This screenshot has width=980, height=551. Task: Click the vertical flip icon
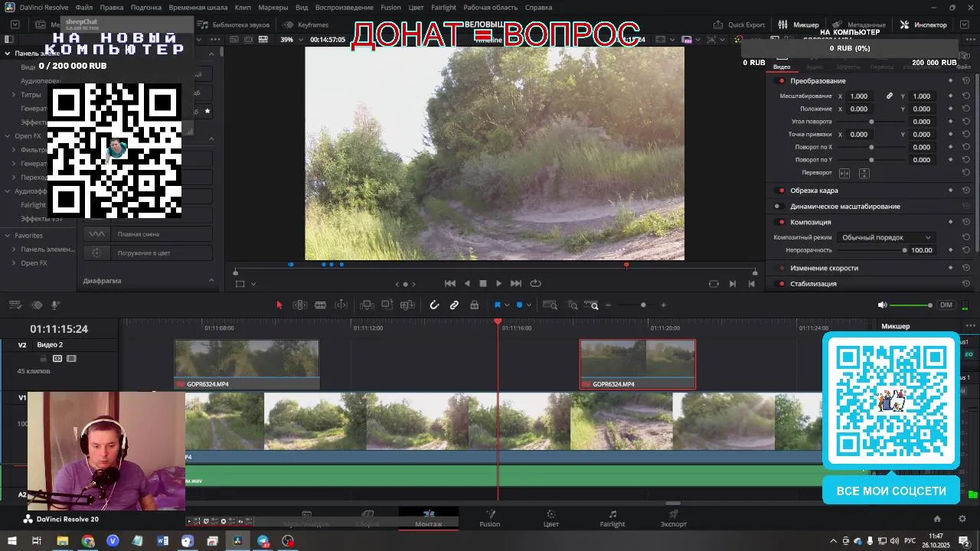tap(864, 173)
